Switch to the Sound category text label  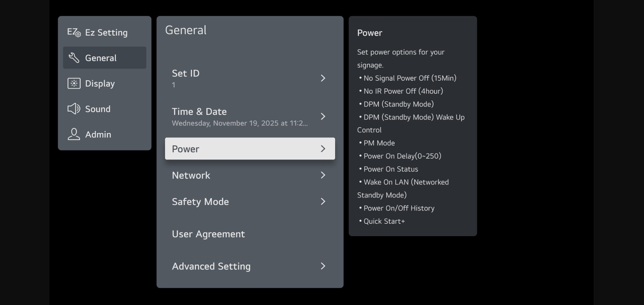pos(98,109)
